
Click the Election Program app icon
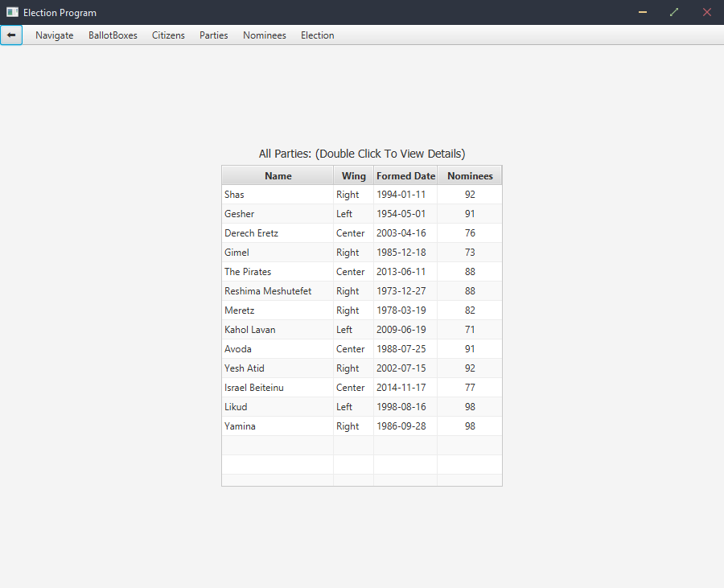(x=12, y=12)
